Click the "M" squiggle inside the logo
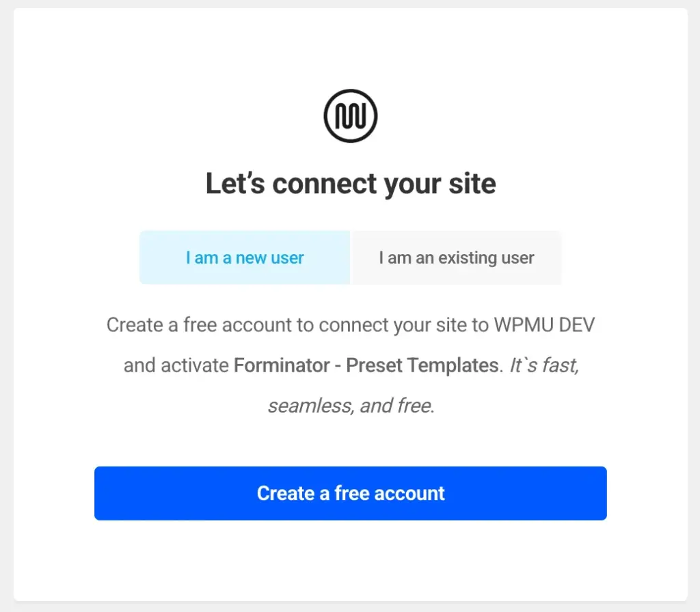This screenshot has height=612, width=700. (x=350, y=117)
